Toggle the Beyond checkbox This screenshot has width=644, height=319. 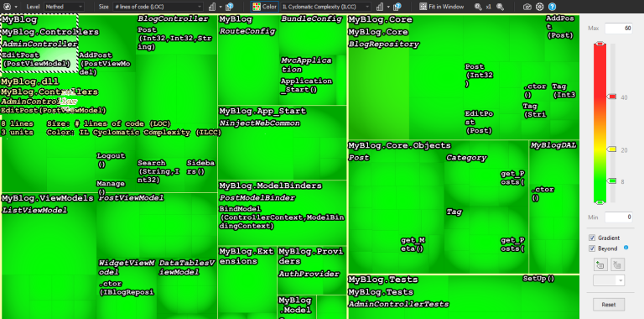(592, 248)
